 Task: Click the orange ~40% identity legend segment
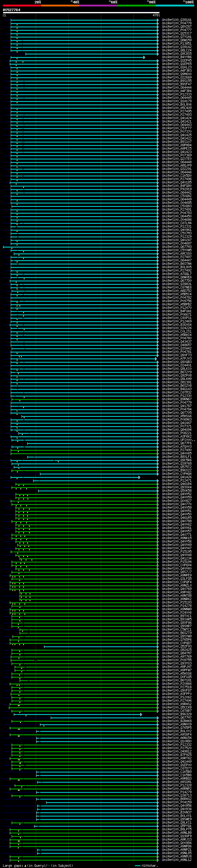(x=60, y=6)
